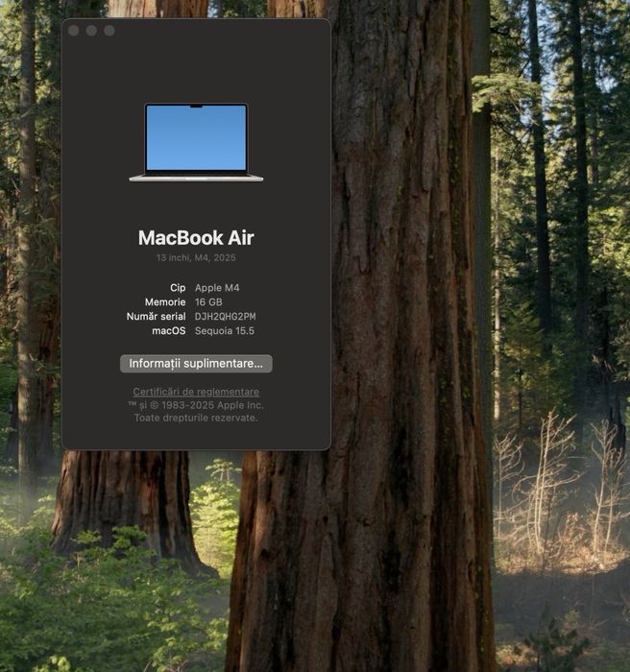Viewport: 630px width, 672px height.
Task: Select the Apple M4 chip value
Action: point(217,288)
